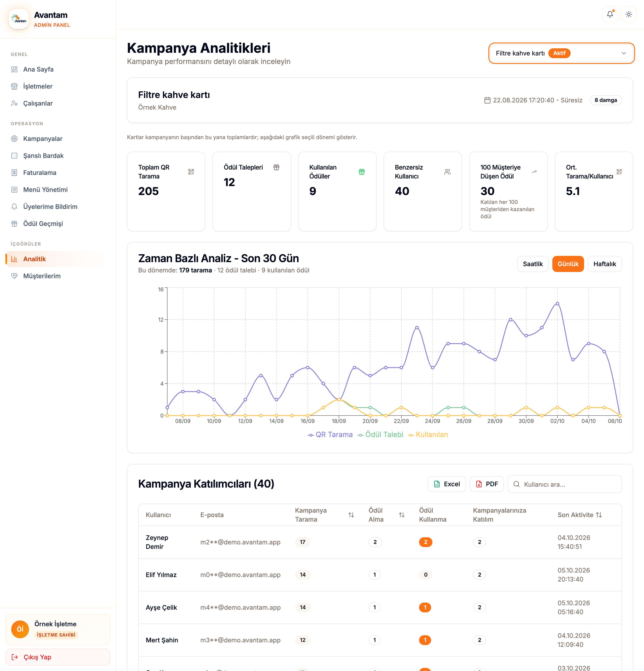Image resolution: width=644 pixels, height=671 pixels.
Task: Click the Şanslı Bardak dice icon
Action: pos(14,156)
